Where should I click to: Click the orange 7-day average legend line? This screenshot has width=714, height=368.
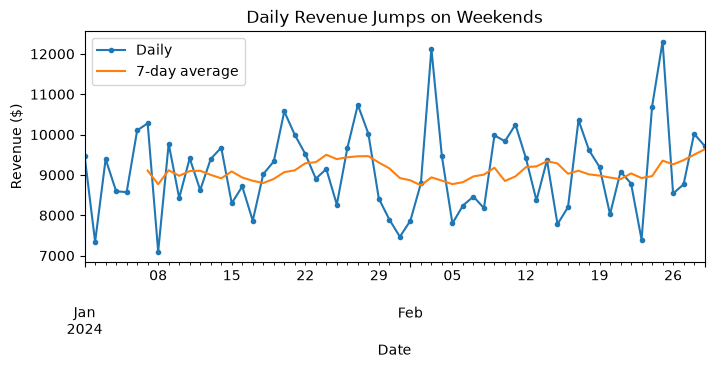[x=112, y=72]
